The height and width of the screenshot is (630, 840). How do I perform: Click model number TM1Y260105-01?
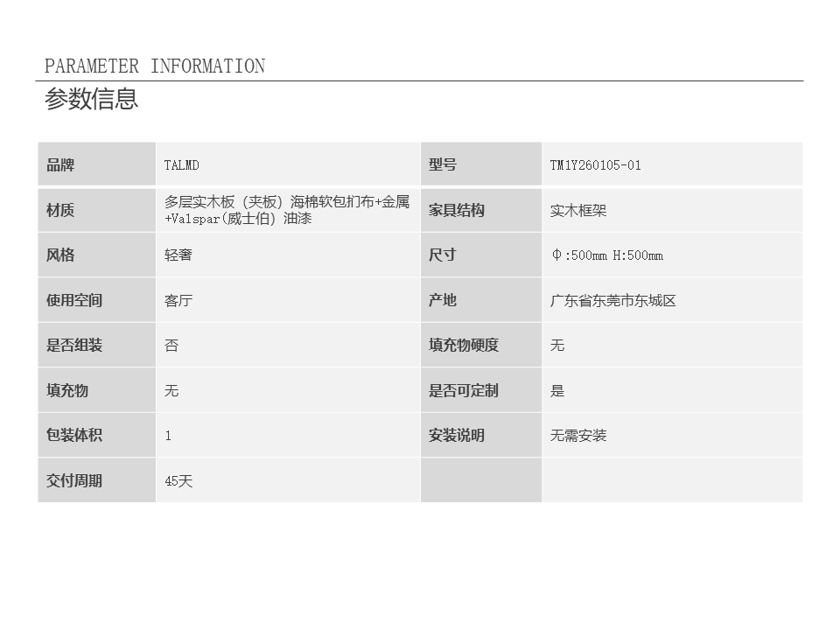[x=595, y=165]
